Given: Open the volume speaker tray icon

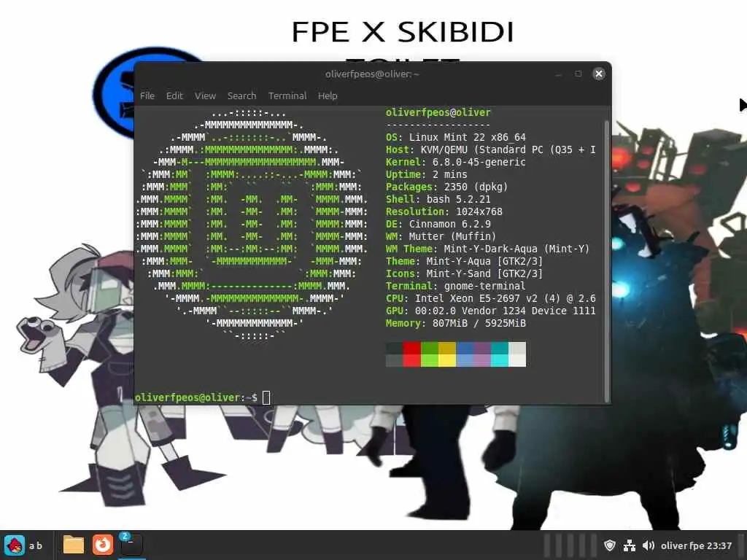Looking at the screenshot, I should point(648,545).
